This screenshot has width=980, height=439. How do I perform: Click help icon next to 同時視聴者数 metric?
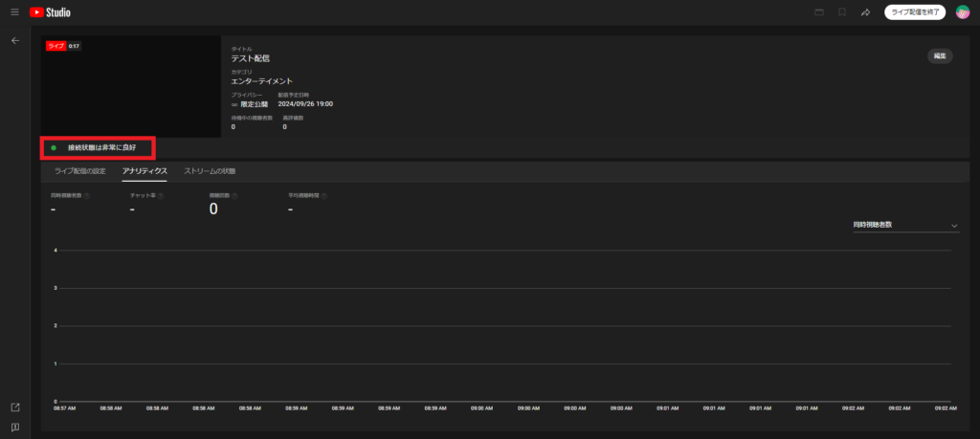[x=87, y=195]
